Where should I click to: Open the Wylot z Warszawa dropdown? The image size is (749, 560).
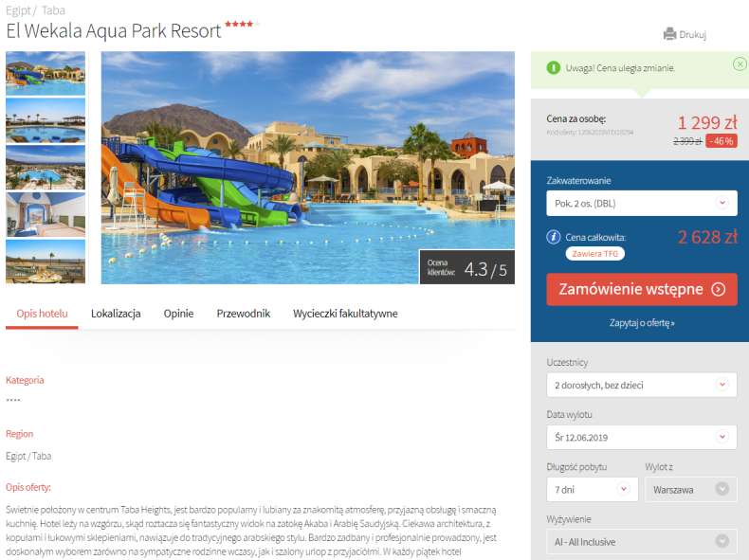pyautogui.click(x=691, y=489)
